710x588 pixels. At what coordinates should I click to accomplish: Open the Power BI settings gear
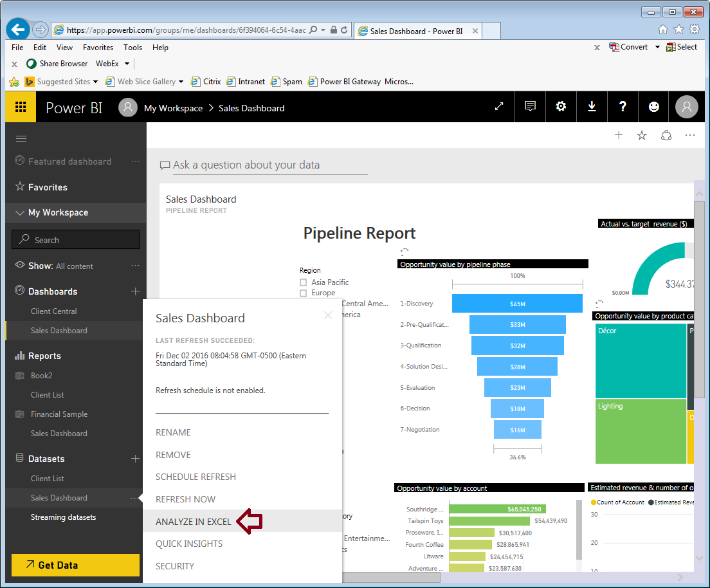pyautogui.click(x=561, y=107)
